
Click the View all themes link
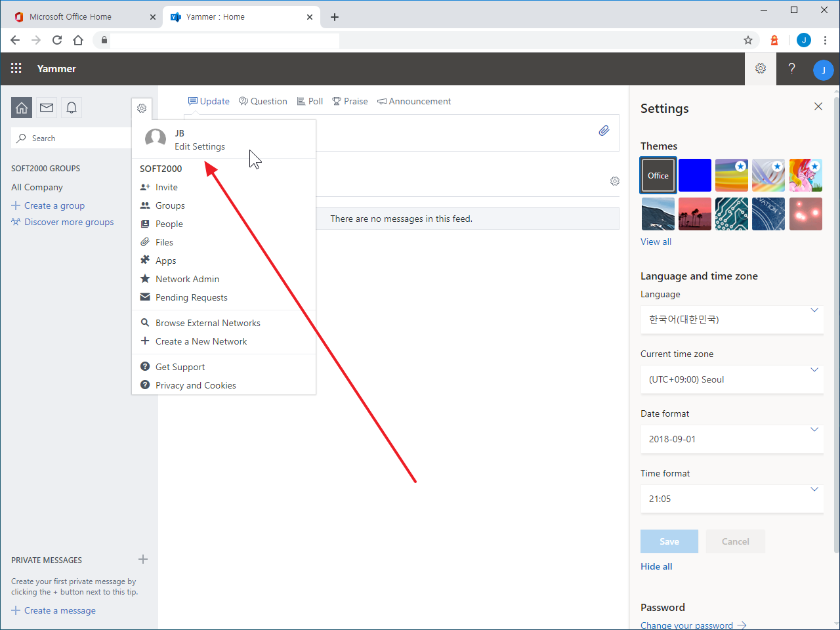(656, 241)
